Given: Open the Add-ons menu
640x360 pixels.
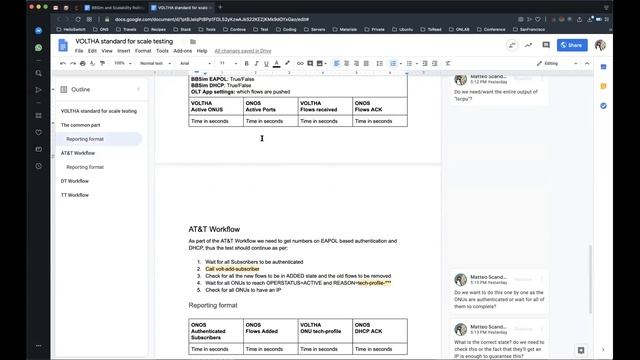Looking at the screenshot, I should [x=182, y=51].
